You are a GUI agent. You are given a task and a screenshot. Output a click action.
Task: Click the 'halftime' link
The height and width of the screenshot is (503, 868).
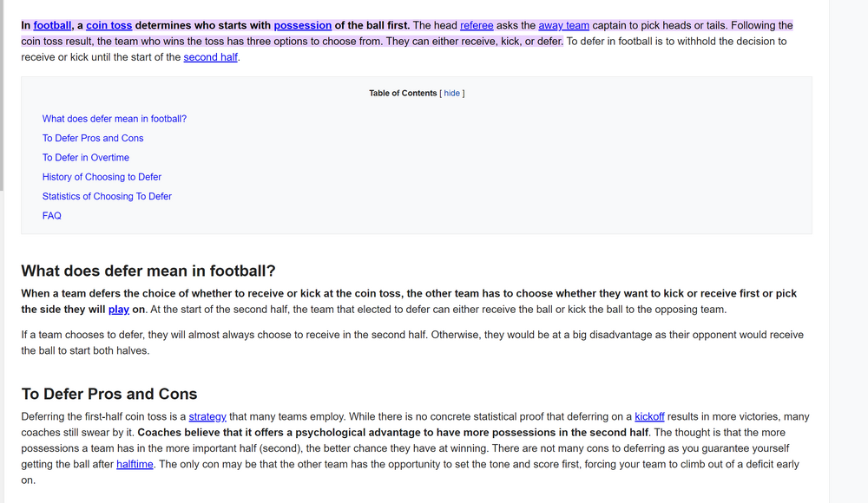[x=135, y=464]
